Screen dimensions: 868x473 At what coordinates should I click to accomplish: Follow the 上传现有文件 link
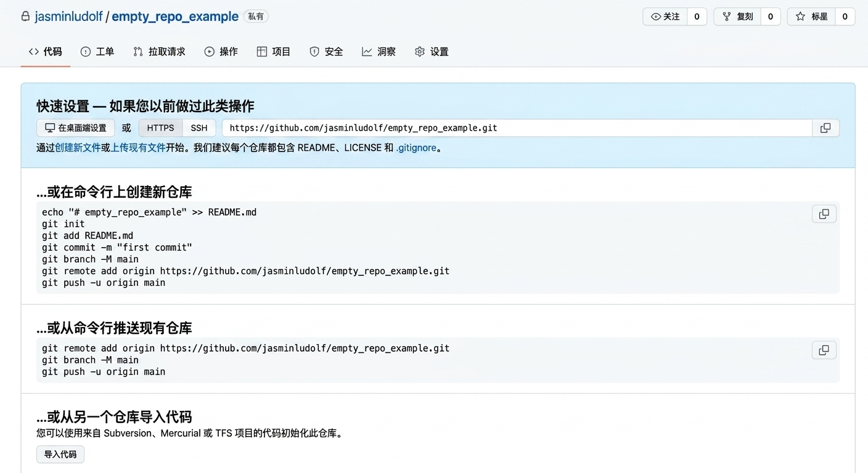(138, 148)
